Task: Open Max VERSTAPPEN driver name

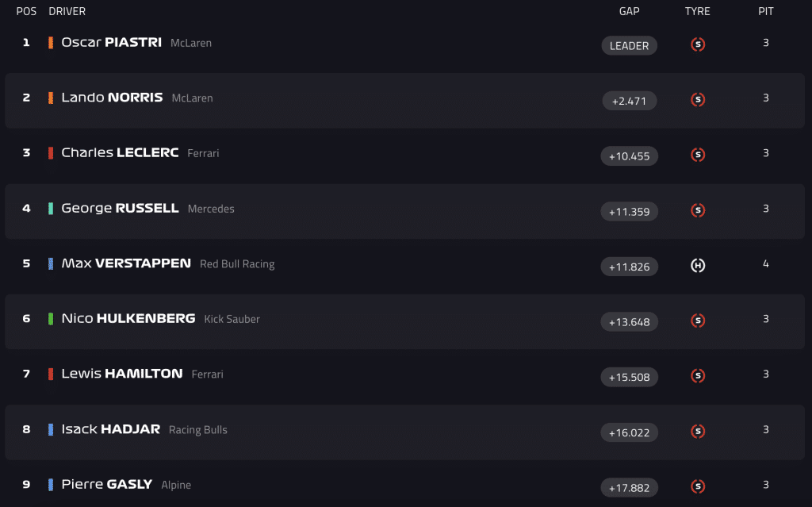Action: [x=126, y=263]
